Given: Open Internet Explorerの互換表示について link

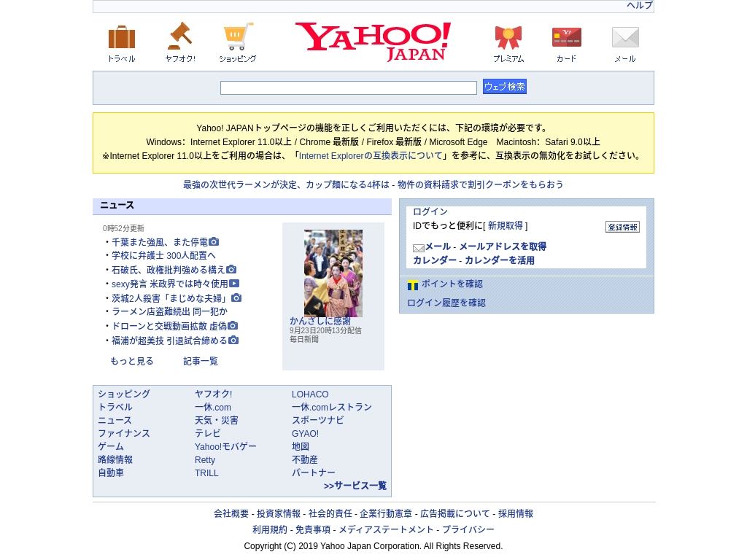Looking at the screenshot, I should [371, 156].
